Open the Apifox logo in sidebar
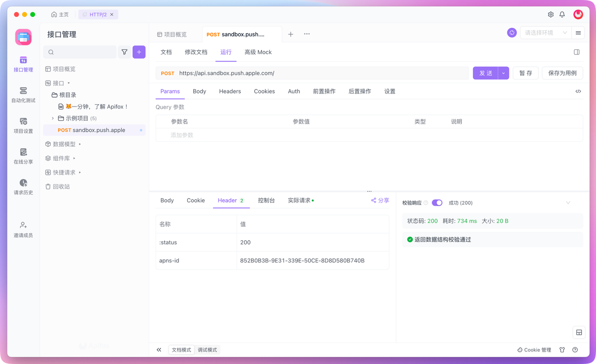This screenshot has width=596, height=364. tap(23, 37)
